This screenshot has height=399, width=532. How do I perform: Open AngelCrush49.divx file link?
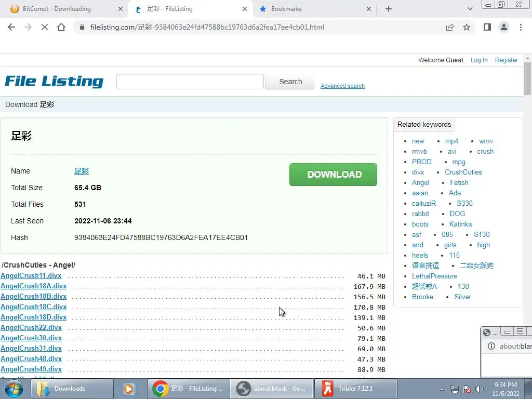(x=31, y=369)
